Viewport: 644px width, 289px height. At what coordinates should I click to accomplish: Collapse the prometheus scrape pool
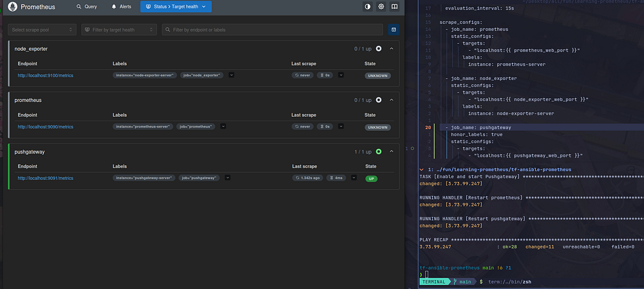392,100
